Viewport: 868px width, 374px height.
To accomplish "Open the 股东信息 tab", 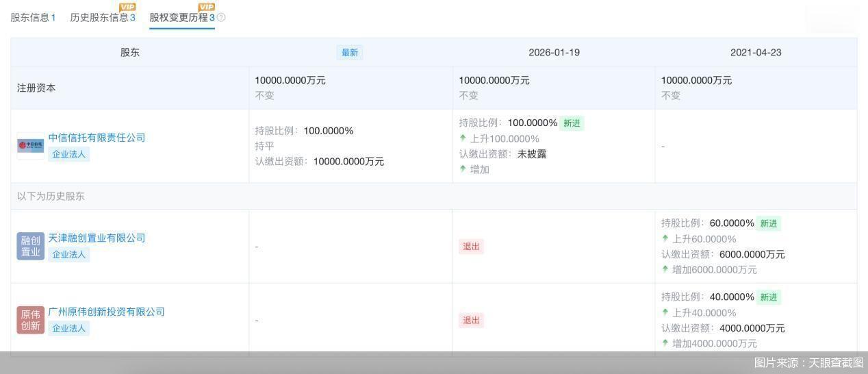I will coord(33,17).
